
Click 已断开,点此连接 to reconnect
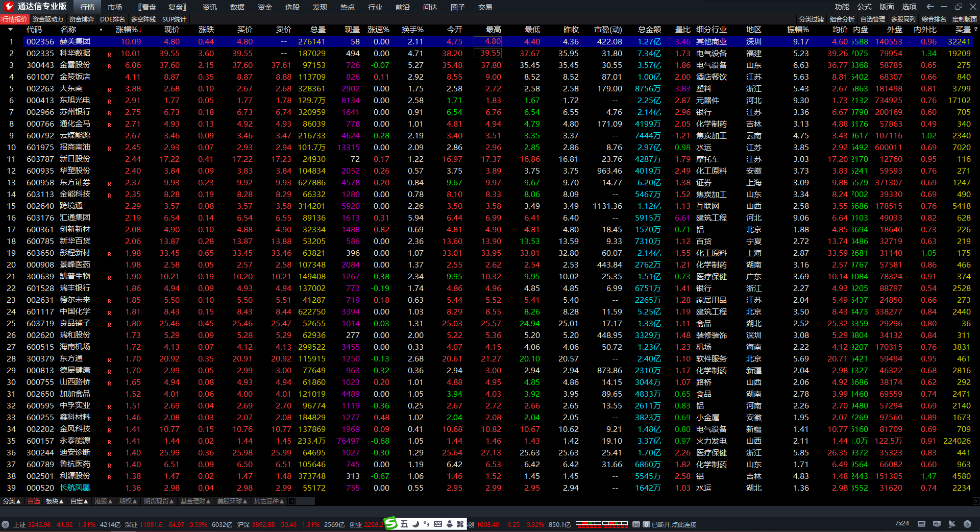tap(674, 524)
